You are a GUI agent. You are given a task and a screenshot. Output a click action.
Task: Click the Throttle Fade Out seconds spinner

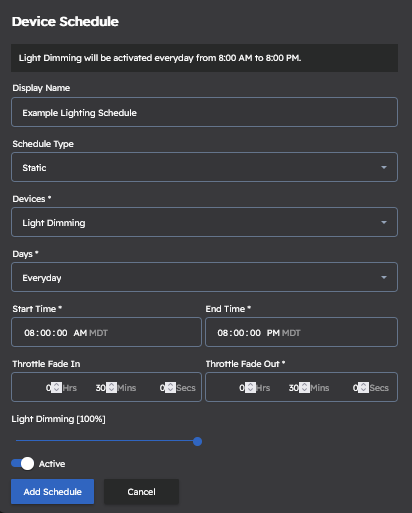[363, 387]
